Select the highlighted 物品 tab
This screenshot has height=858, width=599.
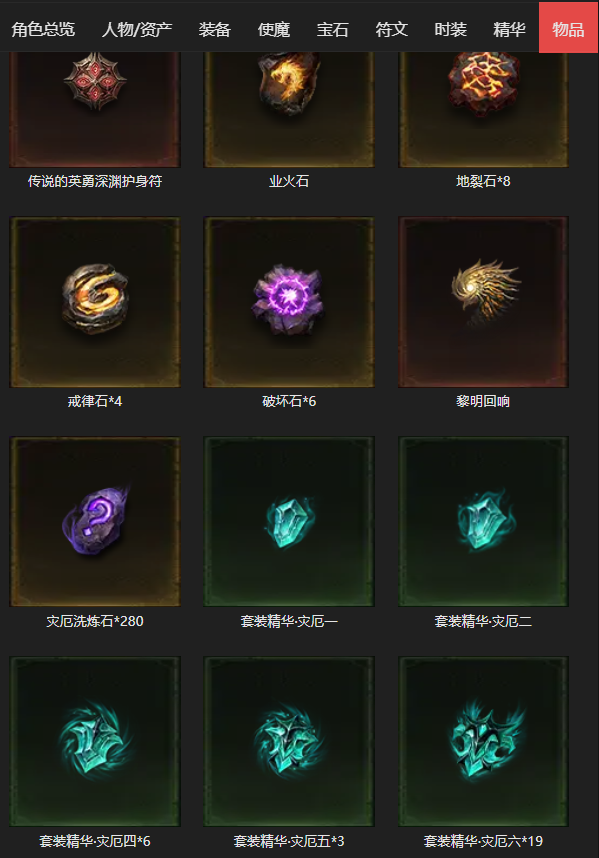coord(568,27)
